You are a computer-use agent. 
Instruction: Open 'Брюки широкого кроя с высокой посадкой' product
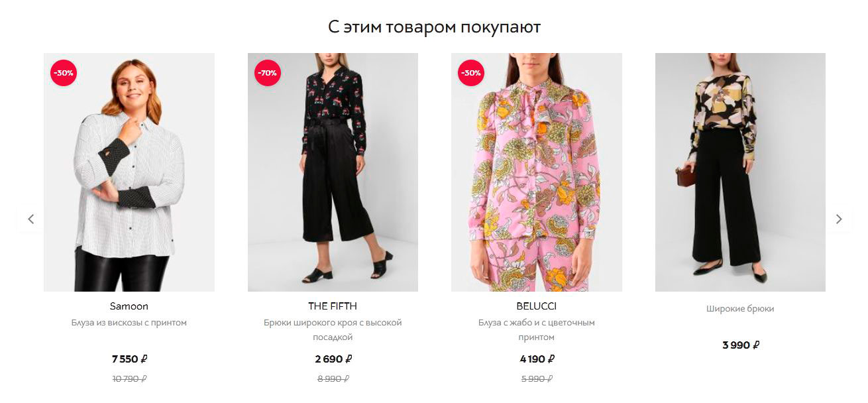pyautogui.click(x=333, y=330)
